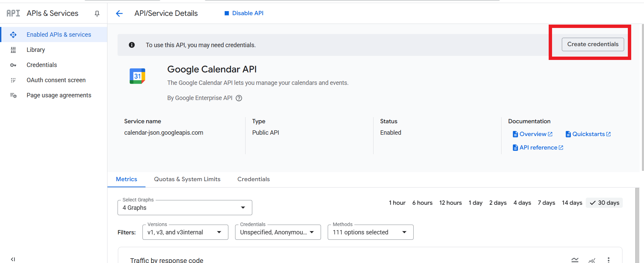Viewport: 644px width, 263px height.
Task: Click the chart explore icon on Traffic card
Action: click(592, 260)
